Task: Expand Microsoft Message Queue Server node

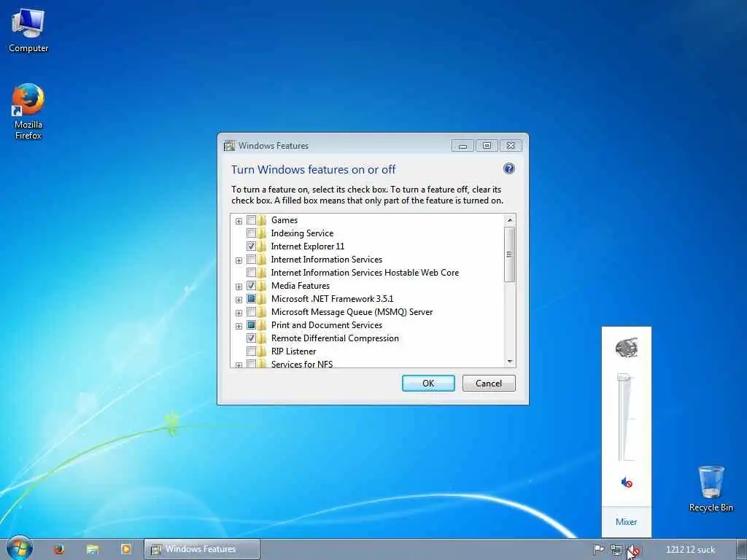Action: tap(239, 313)
